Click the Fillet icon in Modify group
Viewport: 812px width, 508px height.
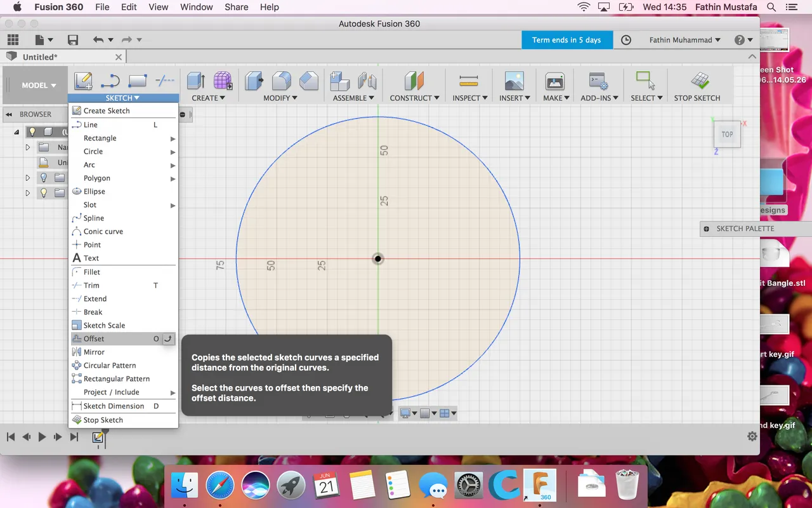pos(282,81)
